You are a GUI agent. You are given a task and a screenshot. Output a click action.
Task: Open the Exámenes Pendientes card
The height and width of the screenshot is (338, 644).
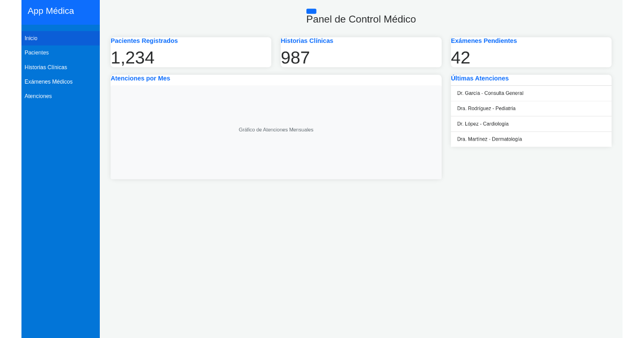point(531,52)
